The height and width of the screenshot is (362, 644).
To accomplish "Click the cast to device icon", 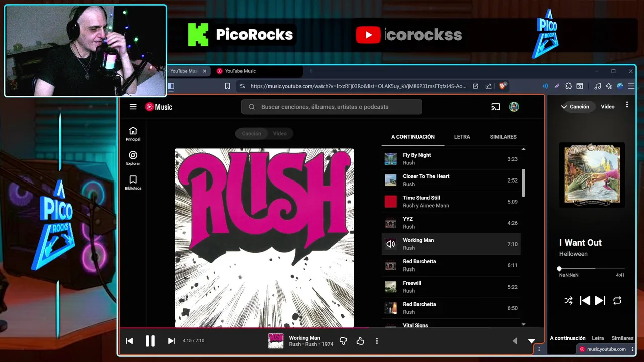I will pos(496,107).
